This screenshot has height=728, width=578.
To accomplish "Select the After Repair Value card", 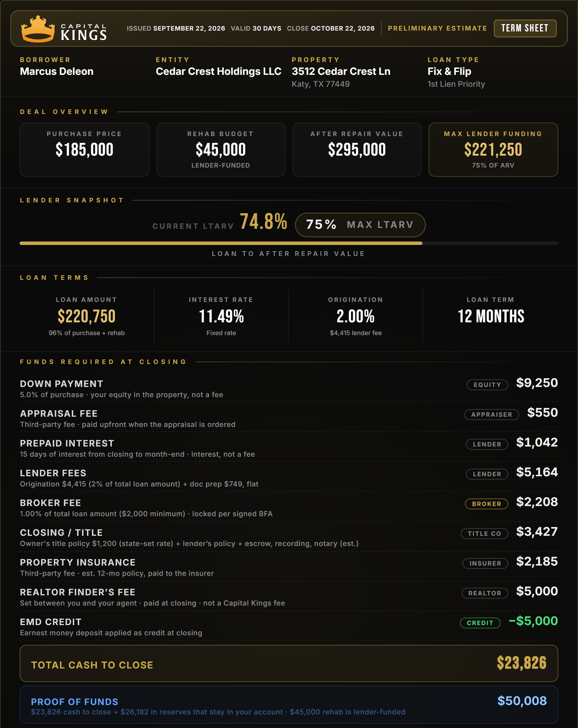I will click(x=357, y=150).
